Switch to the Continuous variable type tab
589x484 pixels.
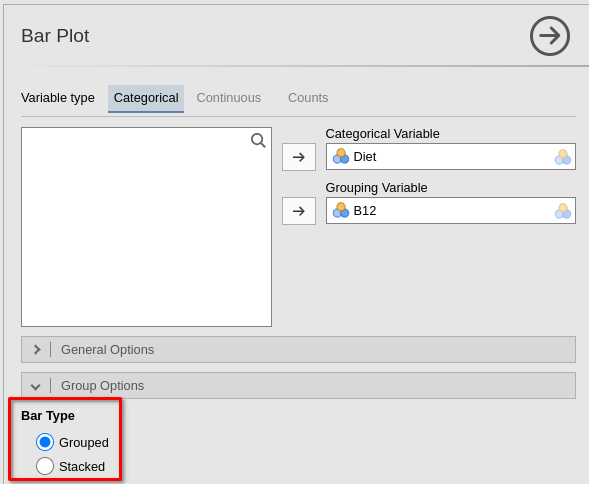[229, 98]
